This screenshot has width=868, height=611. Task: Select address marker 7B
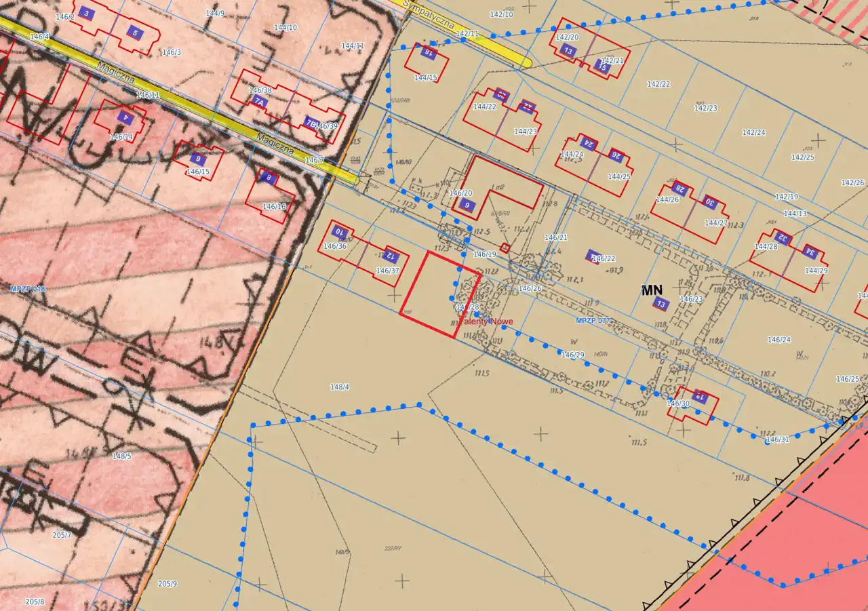[311, 123]
